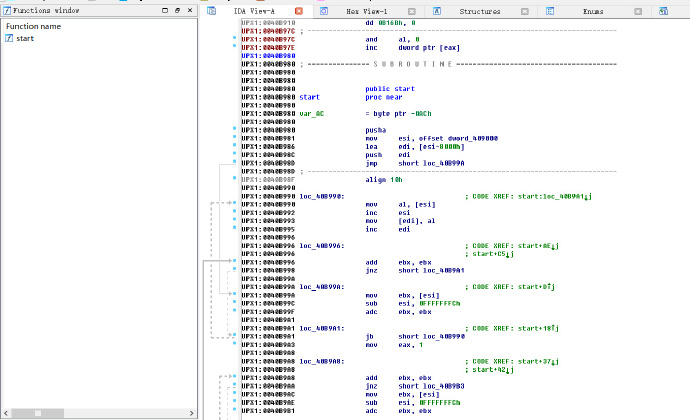Select the start entry in function list
The width and height of the screenshot is (690, 420).
click(26, 38)
